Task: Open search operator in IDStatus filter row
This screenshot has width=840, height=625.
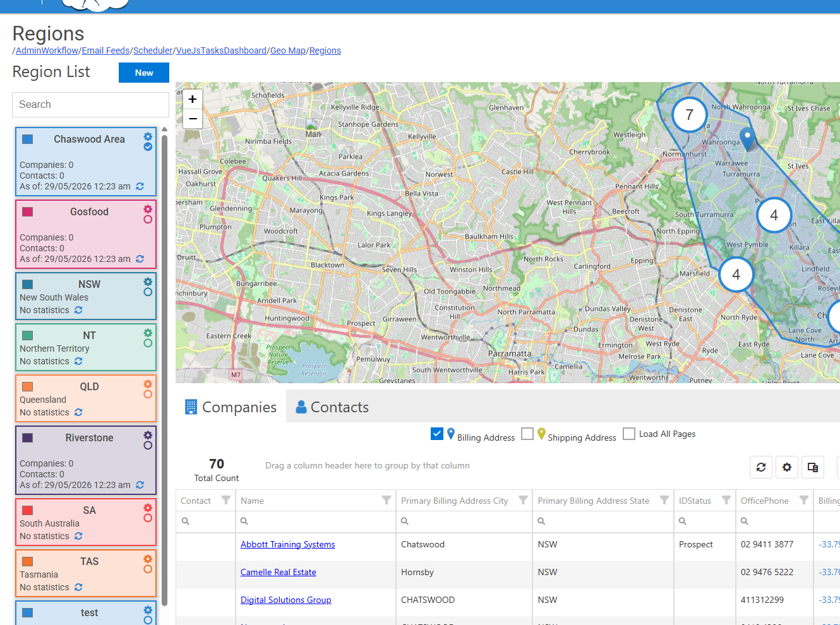Action: pos(683,521)
